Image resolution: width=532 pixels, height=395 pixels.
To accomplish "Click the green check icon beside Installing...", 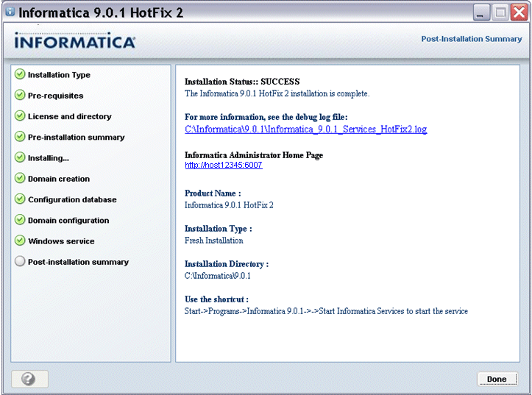I will click(20, 157).
